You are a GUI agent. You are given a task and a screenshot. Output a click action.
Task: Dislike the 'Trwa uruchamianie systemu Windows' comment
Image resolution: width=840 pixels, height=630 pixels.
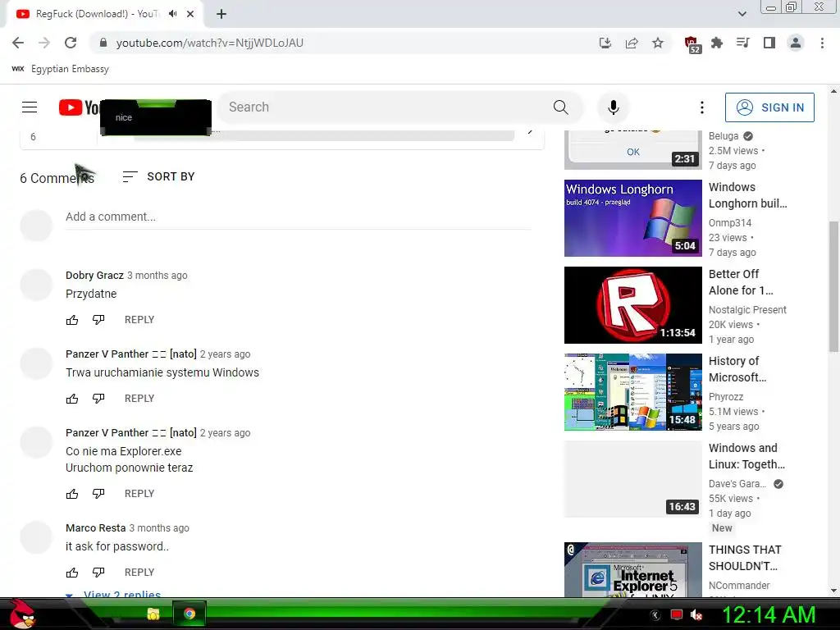tap(98, 399)
